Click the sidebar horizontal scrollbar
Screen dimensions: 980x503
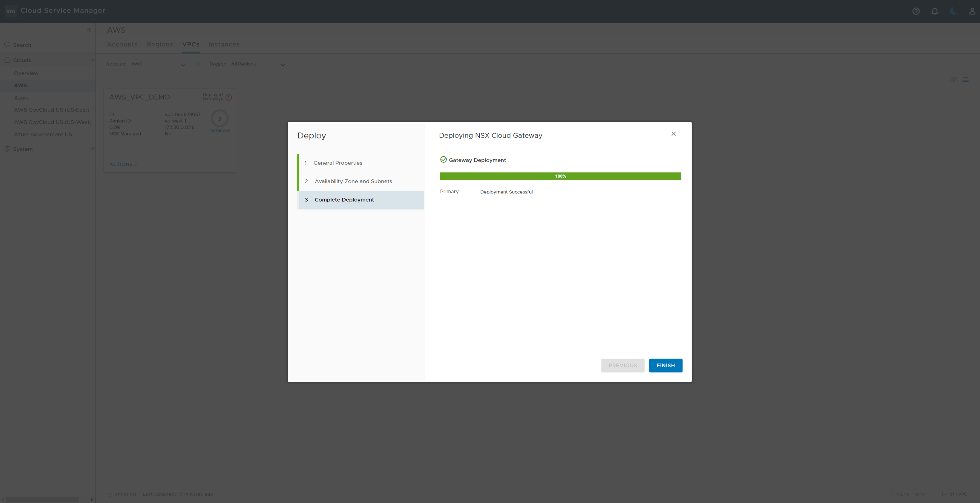point(42,499)
